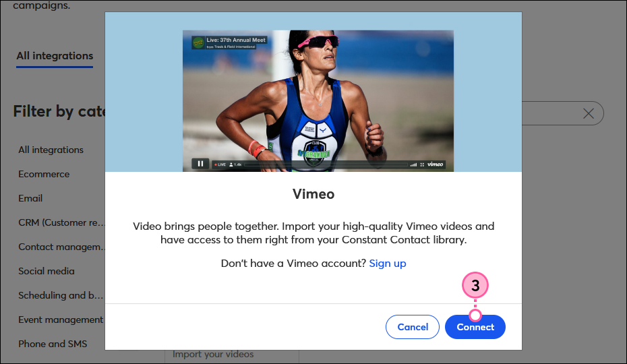
Task: Click the Import your videos text
Action: pos(213,355)
